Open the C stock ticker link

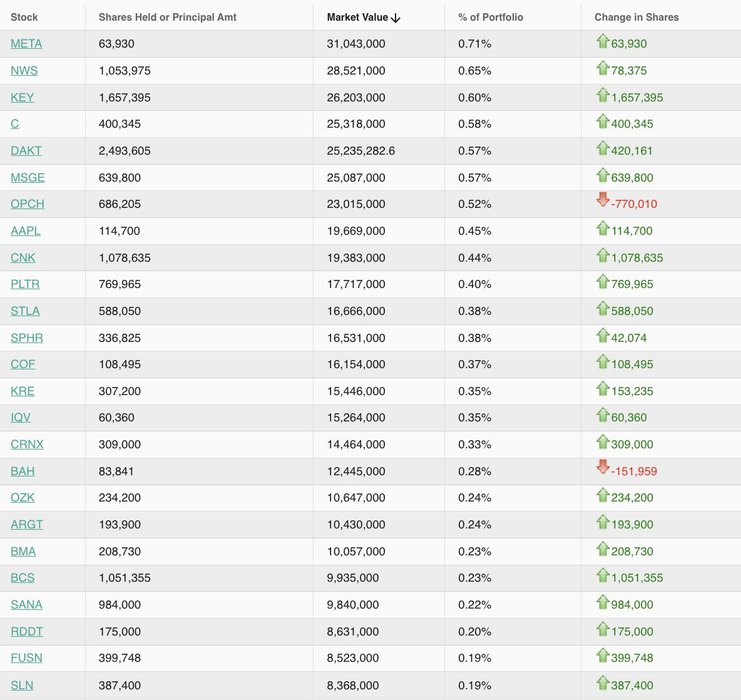[x=15, y=124]
